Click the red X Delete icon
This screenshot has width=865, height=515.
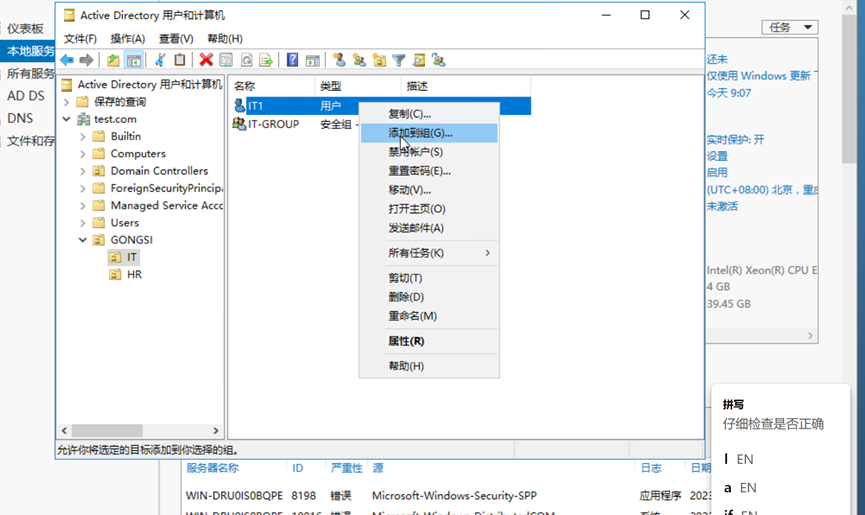coord(206,60)
